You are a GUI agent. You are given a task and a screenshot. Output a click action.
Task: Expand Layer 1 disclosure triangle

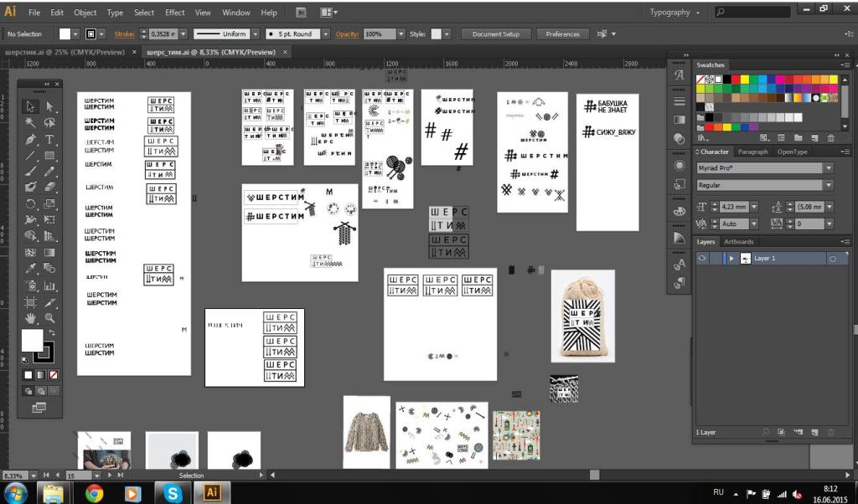click(x=731, y=259)
